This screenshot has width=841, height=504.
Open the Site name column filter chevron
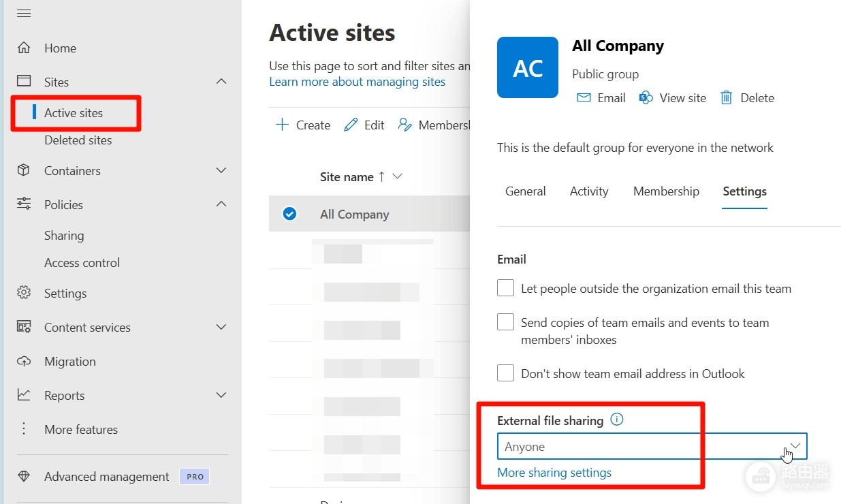(x=398, y=176)
